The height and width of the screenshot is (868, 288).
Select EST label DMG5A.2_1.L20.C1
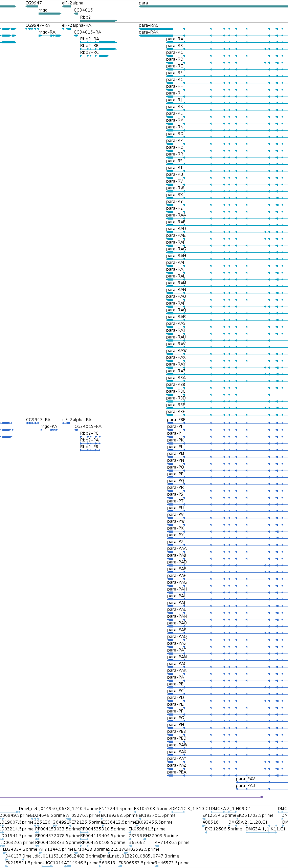(248, 822)
